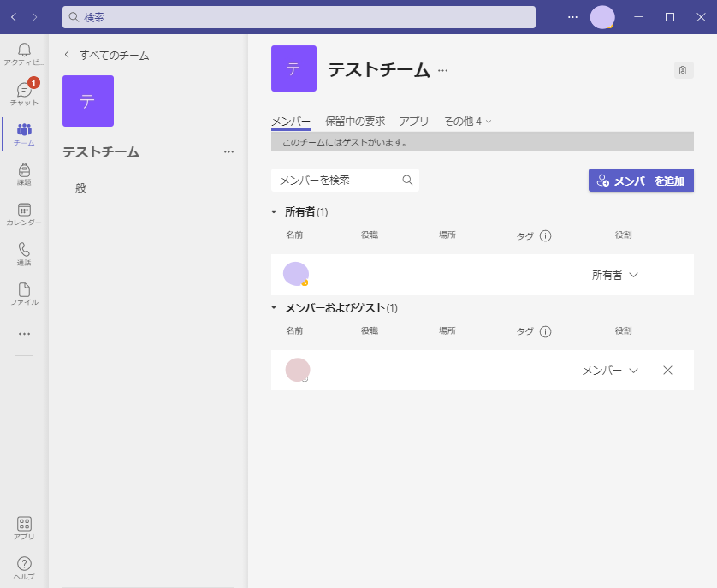Switch to the メンバー tab
The width and height of the screenshot is (717, 588).
tap(291, 122)
